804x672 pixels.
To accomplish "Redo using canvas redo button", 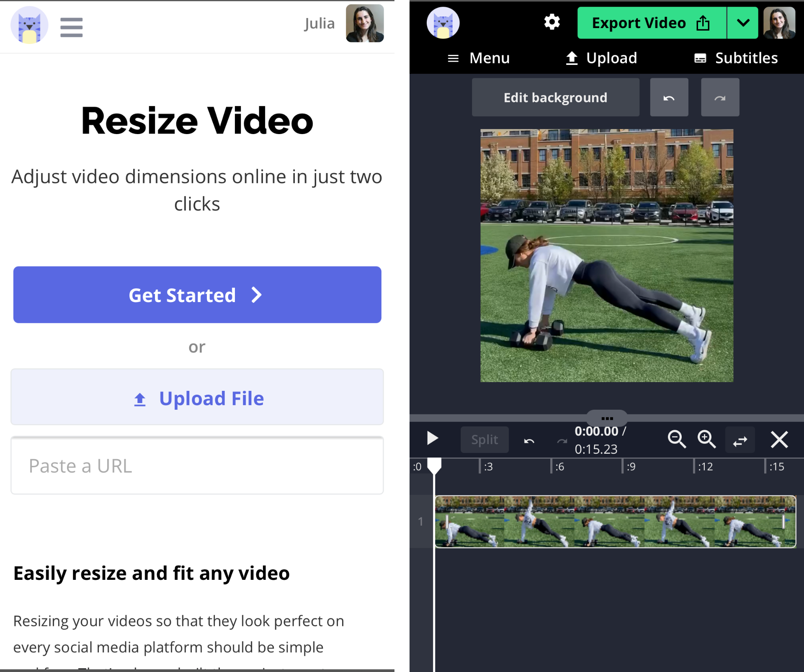I will coord(720,98).
